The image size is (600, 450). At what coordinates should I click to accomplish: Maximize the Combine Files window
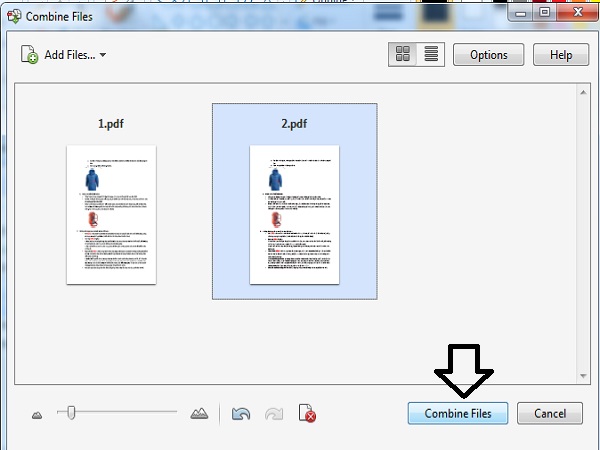click(545, 13)
